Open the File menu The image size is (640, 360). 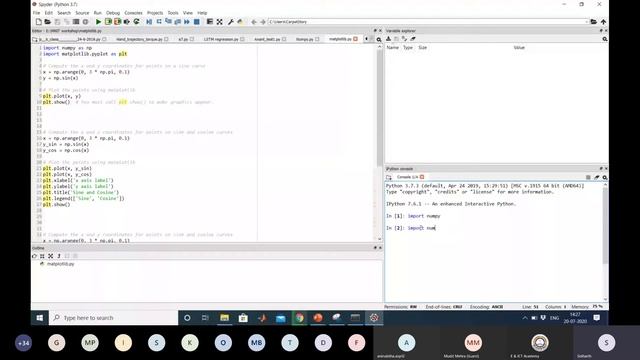(x=36, y=13)
